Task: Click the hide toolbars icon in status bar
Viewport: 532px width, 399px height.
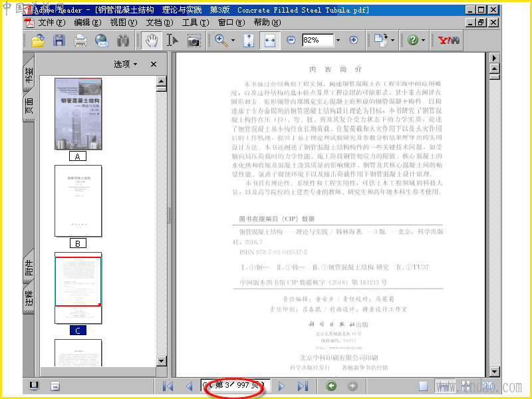Action: (55, 386)
